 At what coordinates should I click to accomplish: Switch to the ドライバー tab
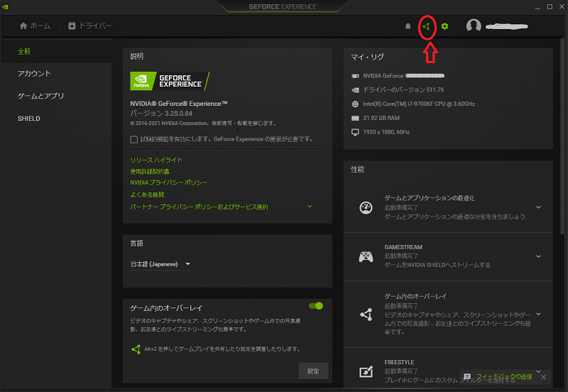coord(90,26)
